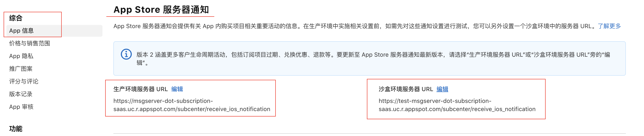Go to the App 隐私 section

21,56
